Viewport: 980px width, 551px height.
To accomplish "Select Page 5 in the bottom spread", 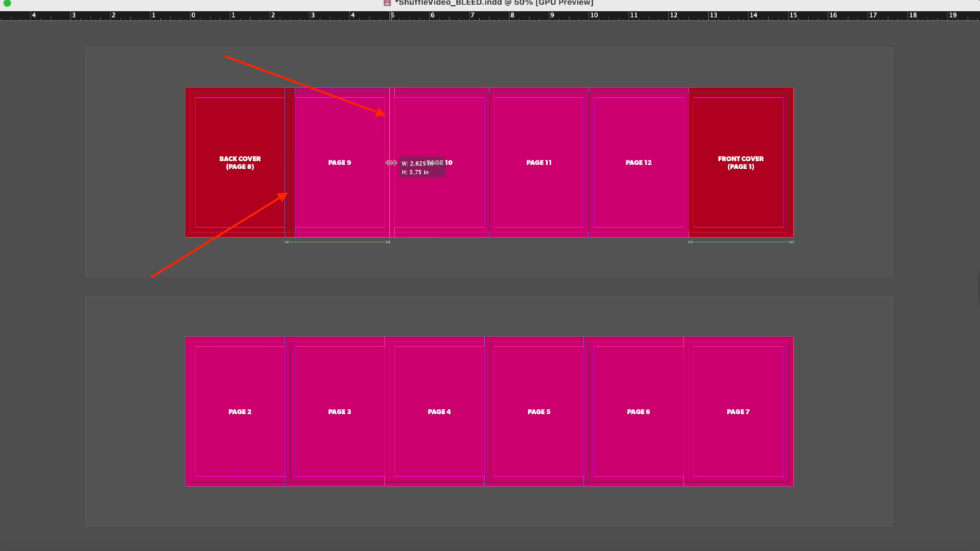I will pyautogui.click(x=538, y=411).
